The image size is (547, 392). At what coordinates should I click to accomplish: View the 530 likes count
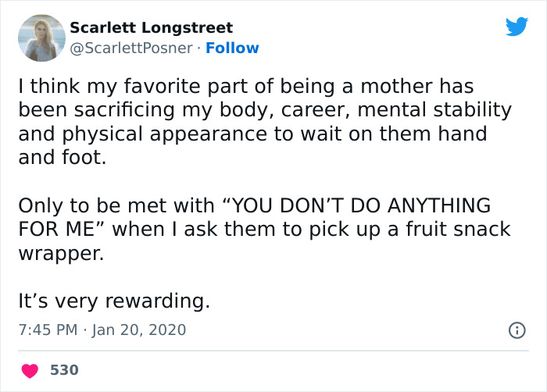pos(64,369)
